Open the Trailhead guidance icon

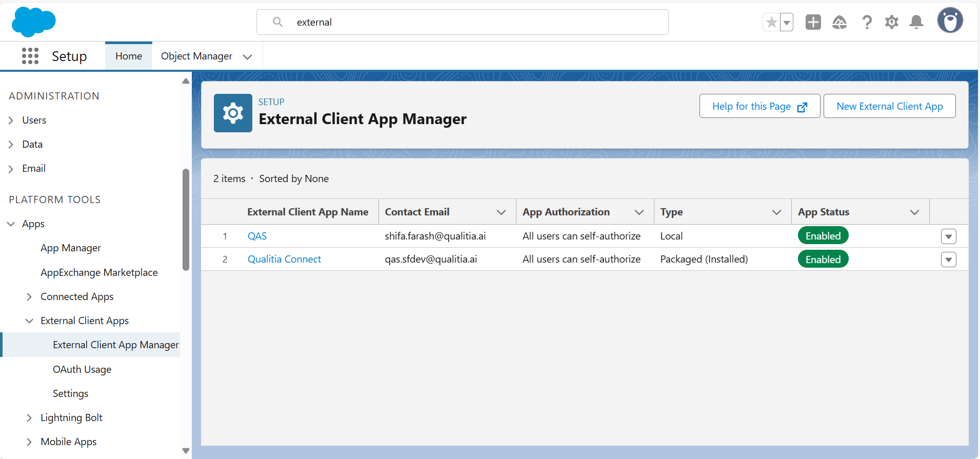839,22
